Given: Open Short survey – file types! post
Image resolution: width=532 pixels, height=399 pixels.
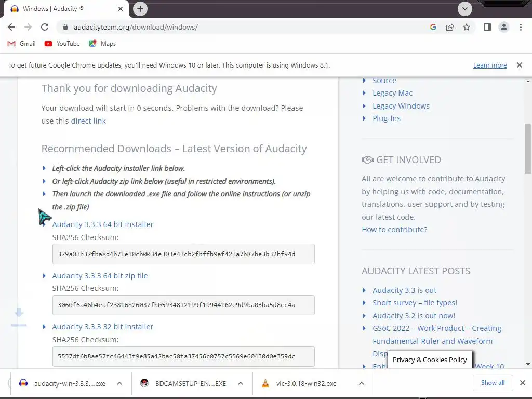Looking at the screenshot, I should 415,303.
